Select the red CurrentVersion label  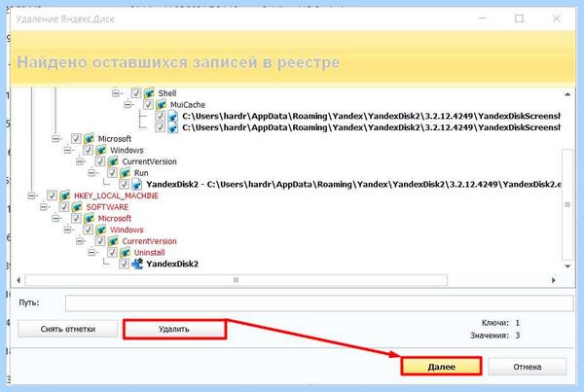(149, 241)
